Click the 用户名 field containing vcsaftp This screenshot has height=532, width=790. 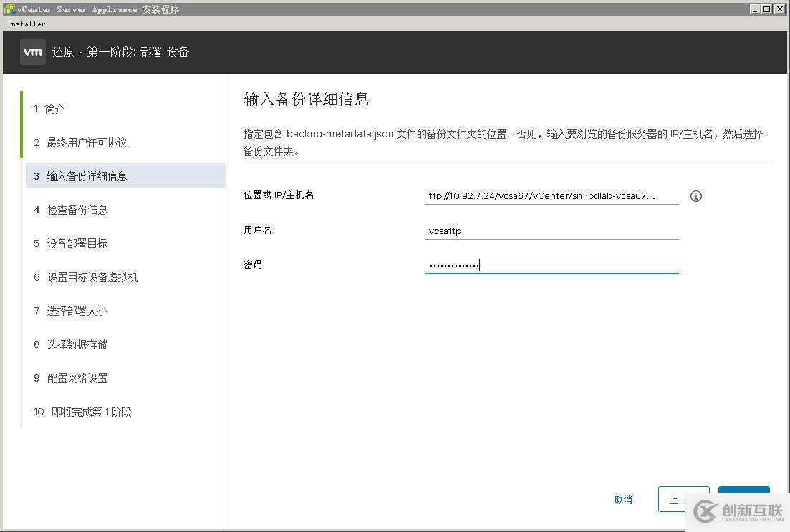coord(551,231)
